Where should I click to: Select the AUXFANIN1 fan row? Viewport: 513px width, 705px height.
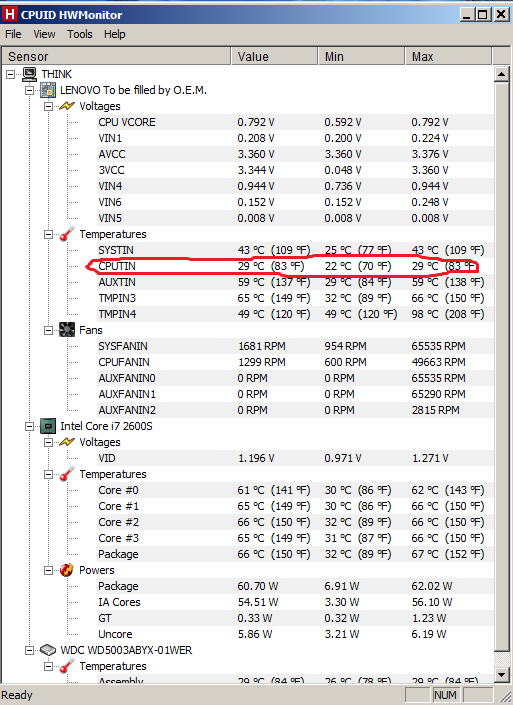click(295, 394)
